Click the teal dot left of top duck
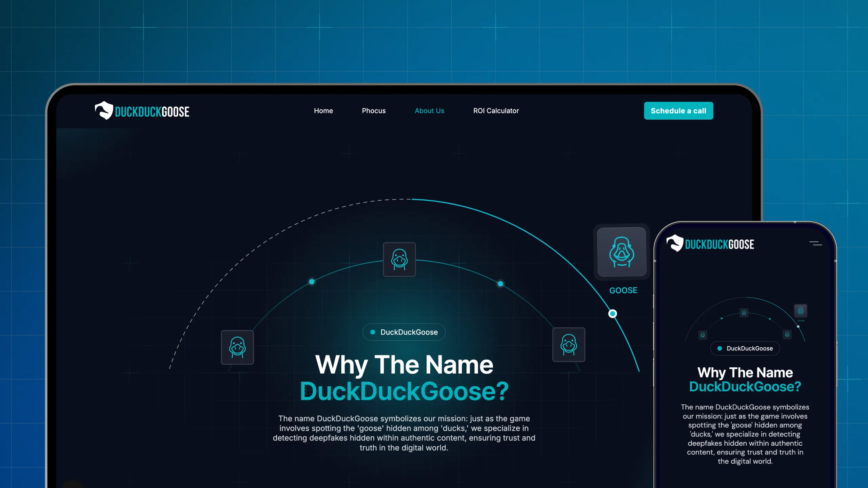 [x=312, y=282]
